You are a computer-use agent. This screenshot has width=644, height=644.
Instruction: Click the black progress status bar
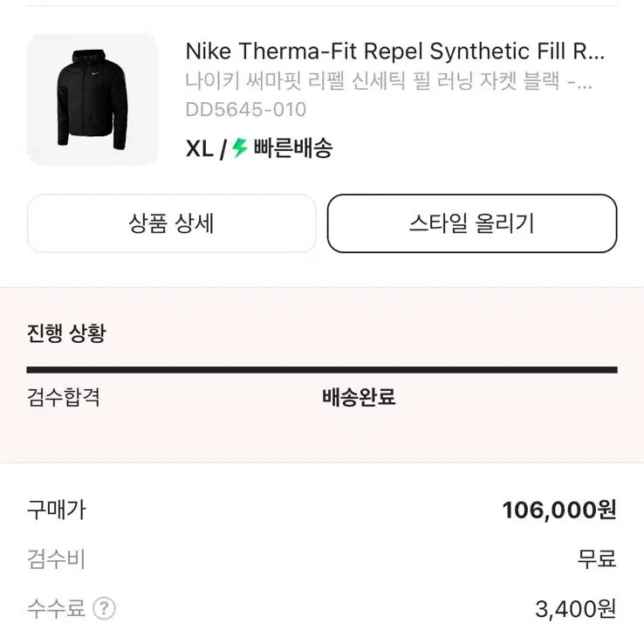point(321,370)
